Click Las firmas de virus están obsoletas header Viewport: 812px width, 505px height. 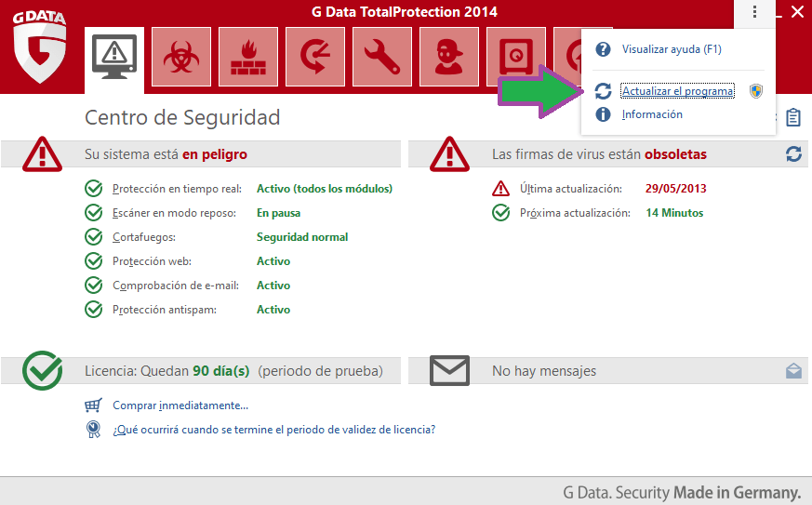click(x=599, y=154)
